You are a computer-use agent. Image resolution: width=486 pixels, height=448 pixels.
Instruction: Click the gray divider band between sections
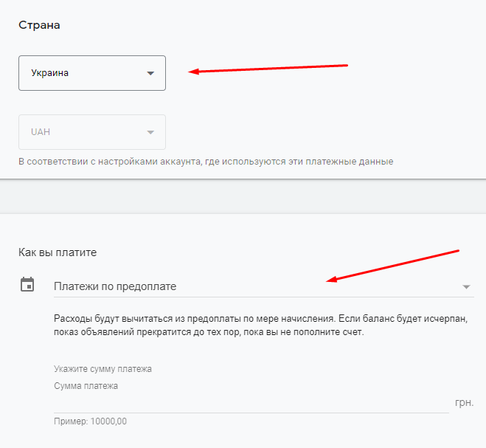tap(243, 196)
